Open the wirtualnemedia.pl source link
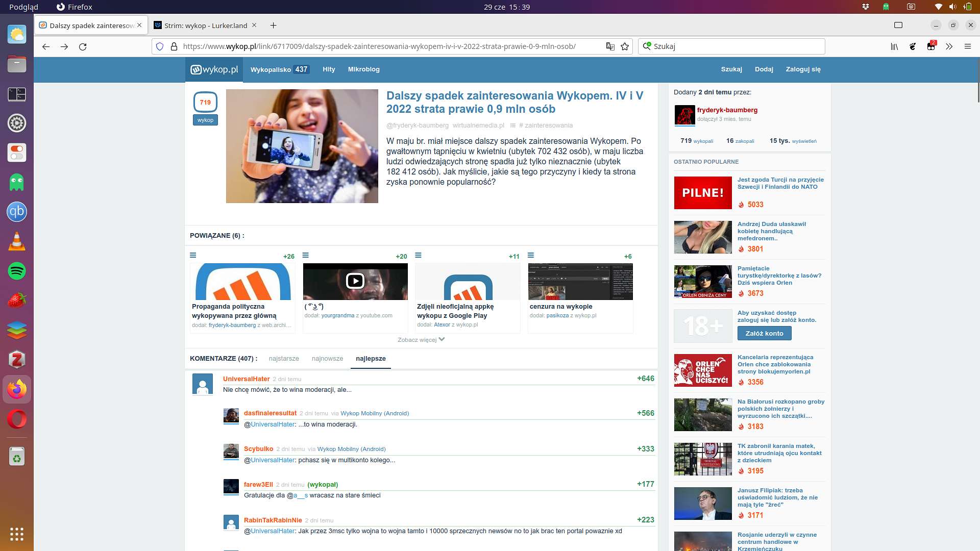The height and width of the screenshot is (551, 980). [478, 126]
